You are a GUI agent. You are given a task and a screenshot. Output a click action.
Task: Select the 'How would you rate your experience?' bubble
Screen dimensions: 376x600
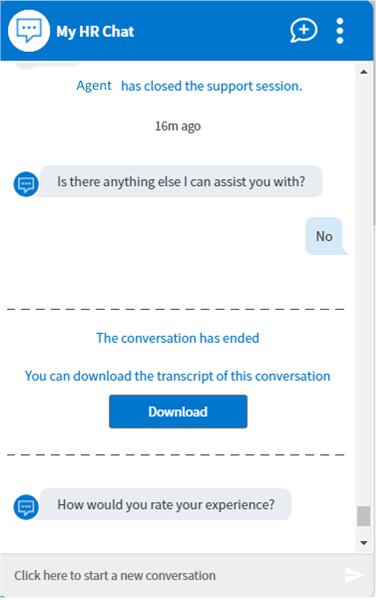(166, 504)
